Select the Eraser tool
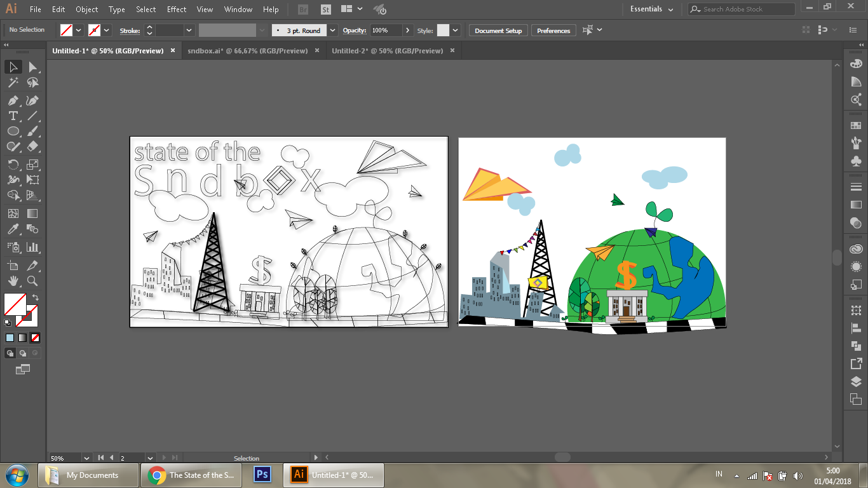The image size is (868, 488). [x=32, y=146]
